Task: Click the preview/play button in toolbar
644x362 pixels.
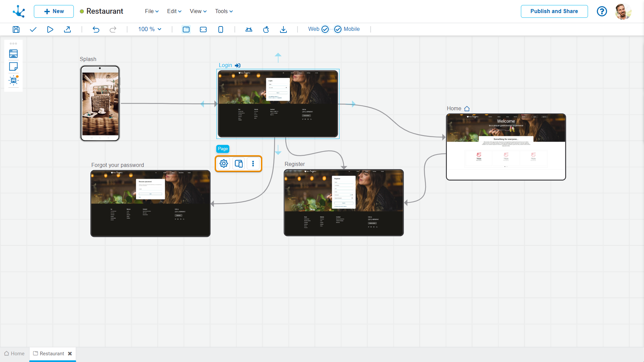Action: 50,29
